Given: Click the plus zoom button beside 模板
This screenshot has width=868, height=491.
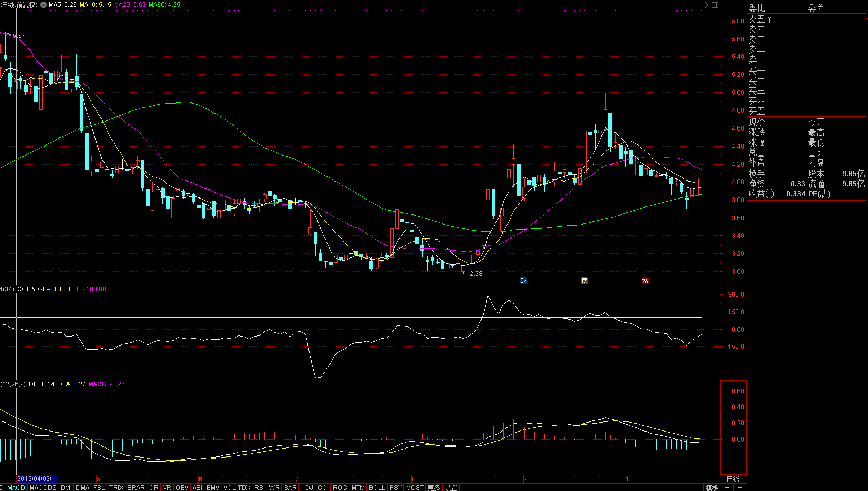Looking at the screenshot, I should pos(727,487).
